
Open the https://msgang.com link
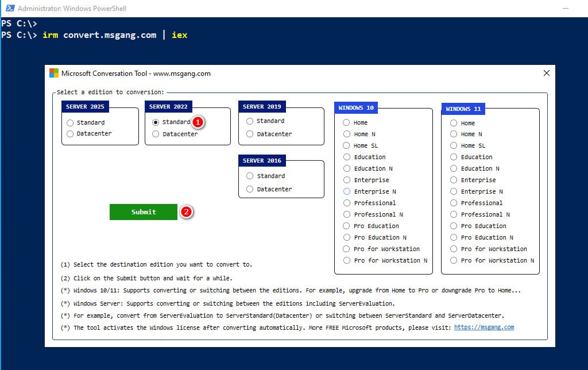click(x=483, y=327)
